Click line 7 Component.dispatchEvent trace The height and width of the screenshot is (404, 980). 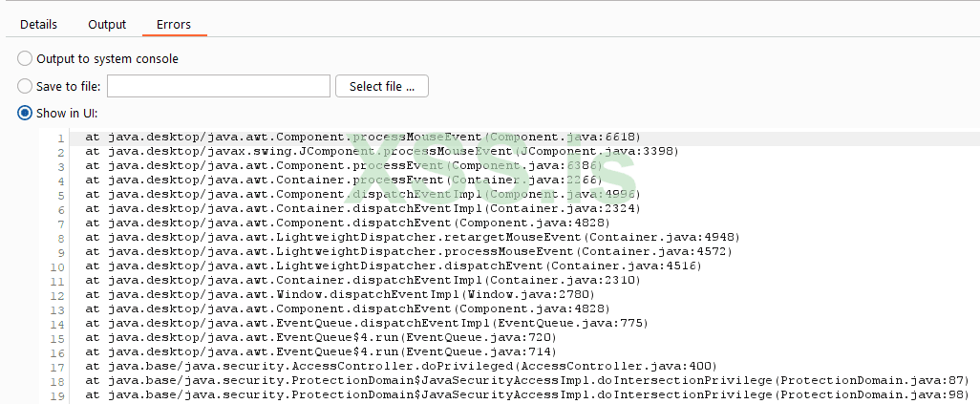[x=348, y=223]
